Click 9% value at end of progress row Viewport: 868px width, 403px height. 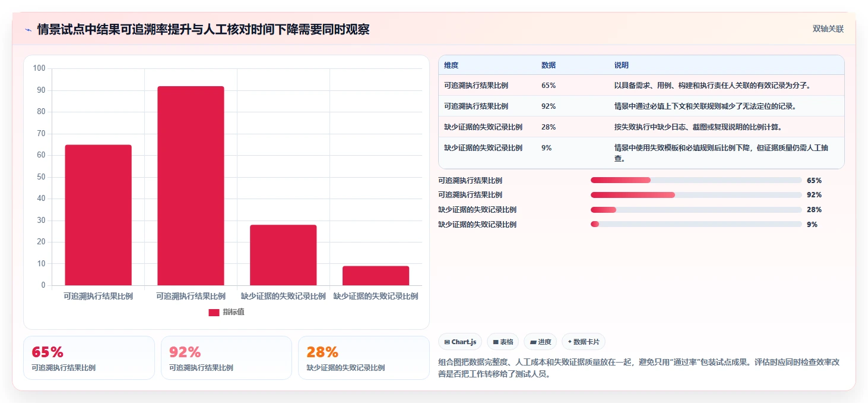click(812, 225)
